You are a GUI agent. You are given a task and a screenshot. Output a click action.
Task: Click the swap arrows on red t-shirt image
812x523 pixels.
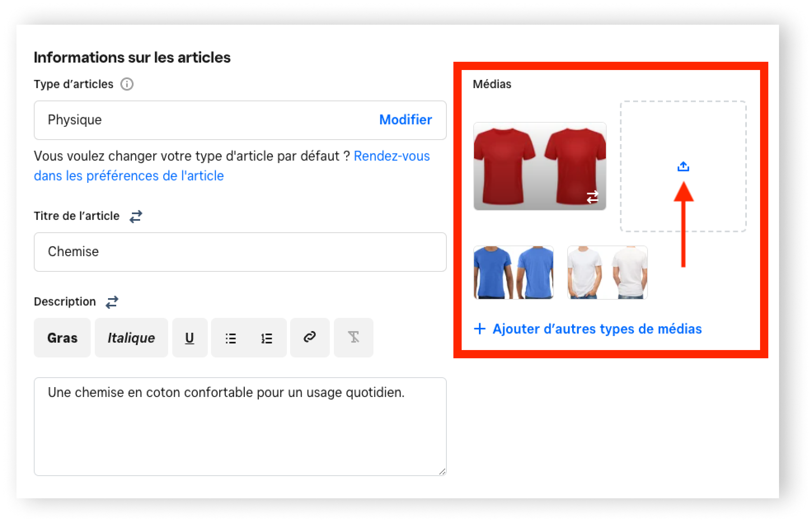(592, 197)
